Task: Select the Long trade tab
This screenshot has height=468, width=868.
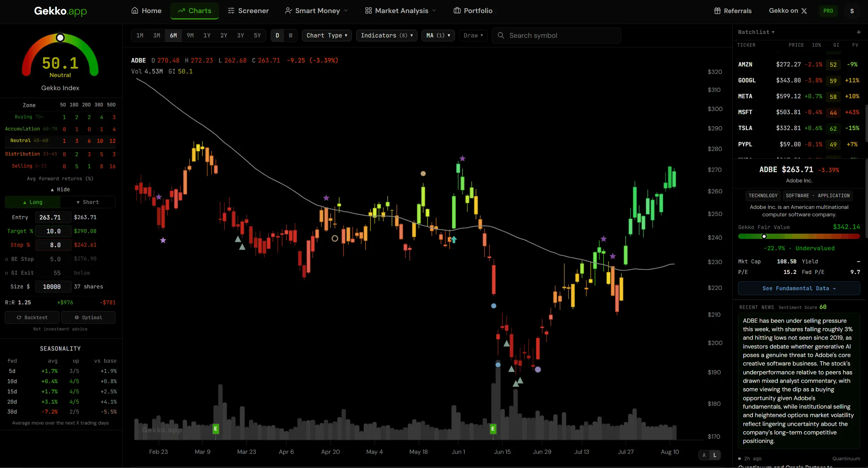Action: point(32,202)
